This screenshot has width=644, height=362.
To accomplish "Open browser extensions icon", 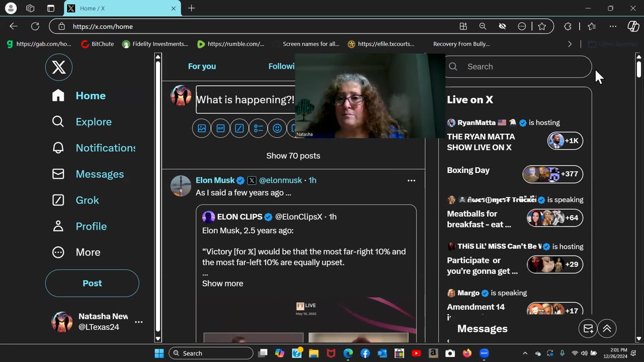I will (x=568, y=26).
